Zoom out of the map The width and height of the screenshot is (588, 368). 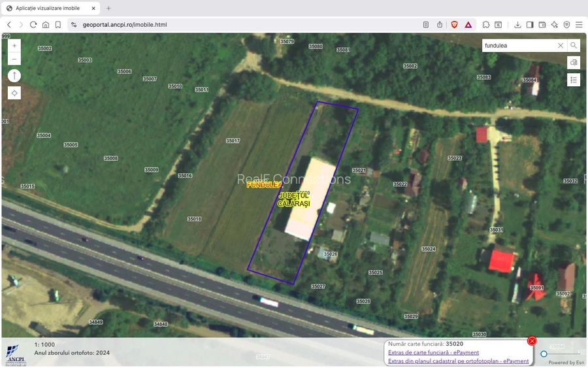coord(14,59)
